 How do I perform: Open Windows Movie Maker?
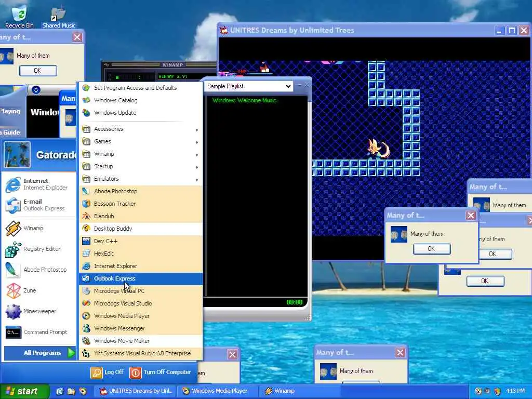pos(141,341)
